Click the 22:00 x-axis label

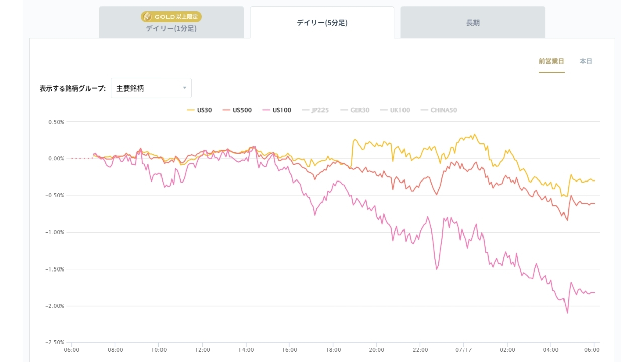coord(420,350)
